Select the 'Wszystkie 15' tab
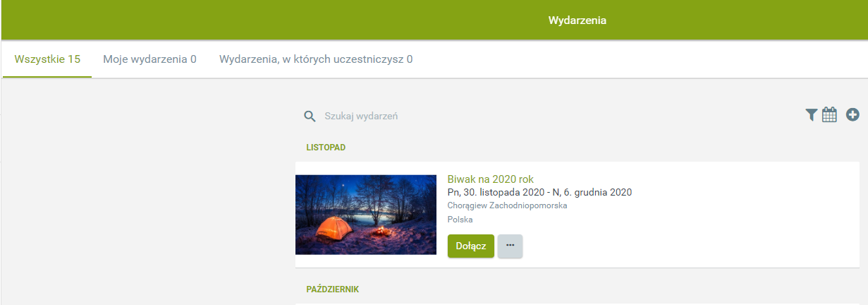This screenshot has height=305, width=868. tap(47, 59)
